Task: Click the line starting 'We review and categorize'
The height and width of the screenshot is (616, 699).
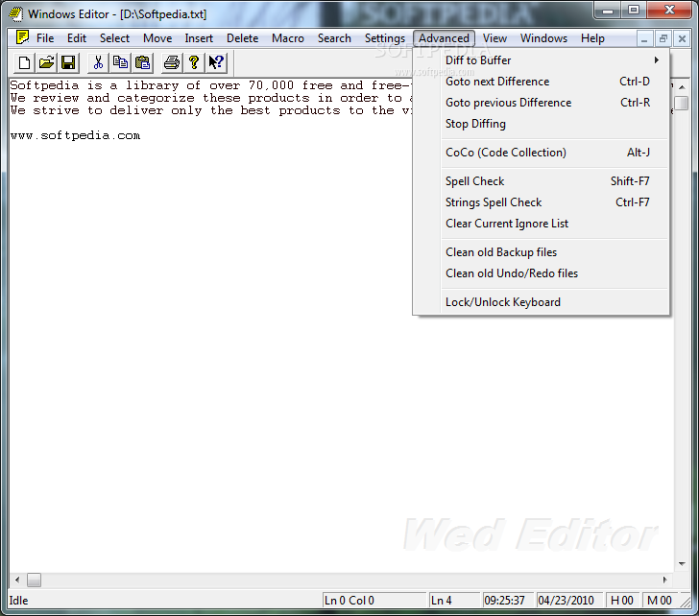Action: pos(210,98)
